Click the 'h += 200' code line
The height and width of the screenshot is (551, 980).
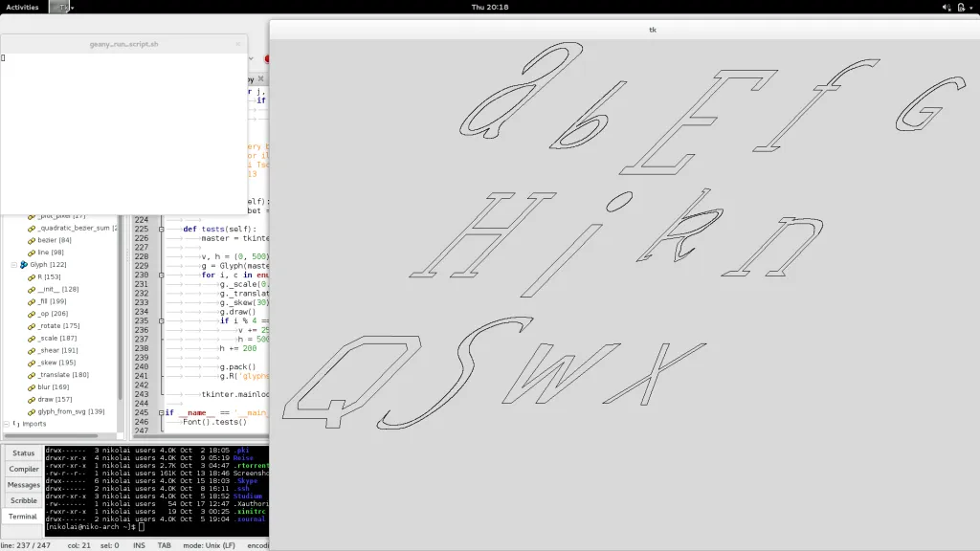point(237,348)
